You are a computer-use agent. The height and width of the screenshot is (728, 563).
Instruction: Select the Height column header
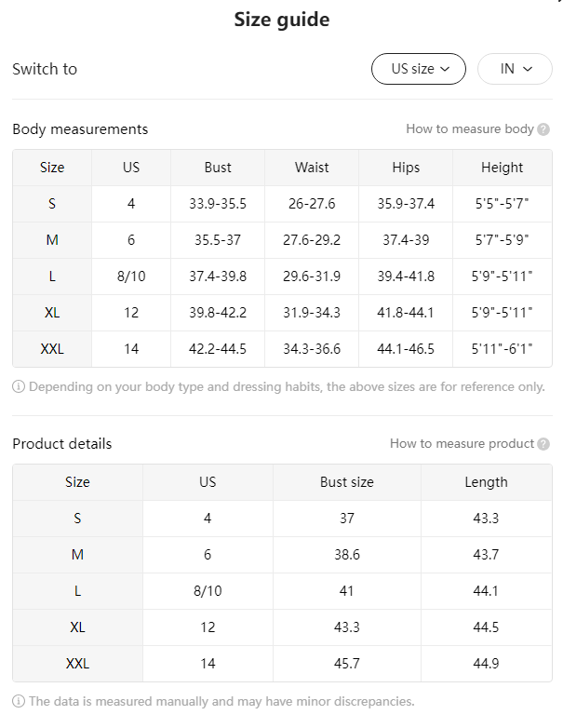tap(503, 168)
